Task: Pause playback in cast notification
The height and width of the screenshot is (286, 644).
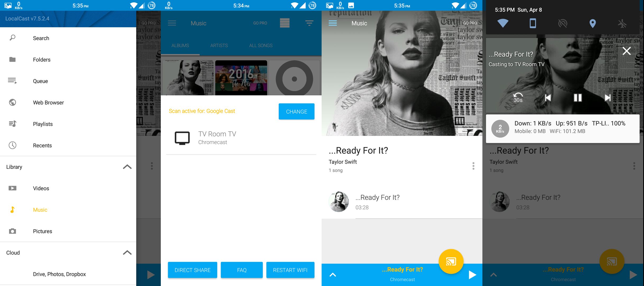Action: coord(578,98)
